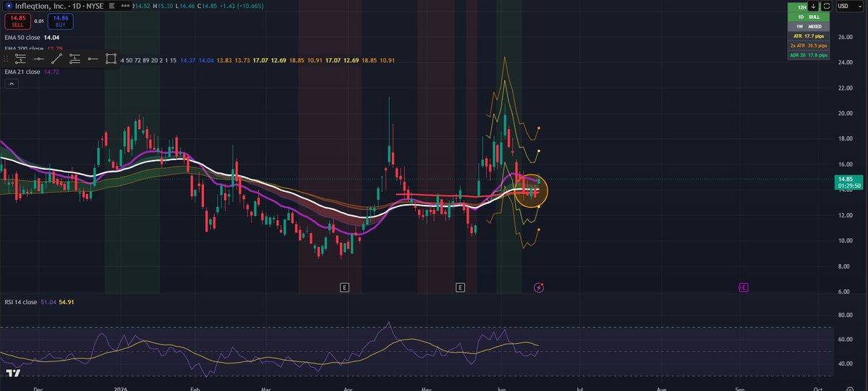
Task: Click the EMA 200 close indicator legend
Action: [x=33, y=49]
